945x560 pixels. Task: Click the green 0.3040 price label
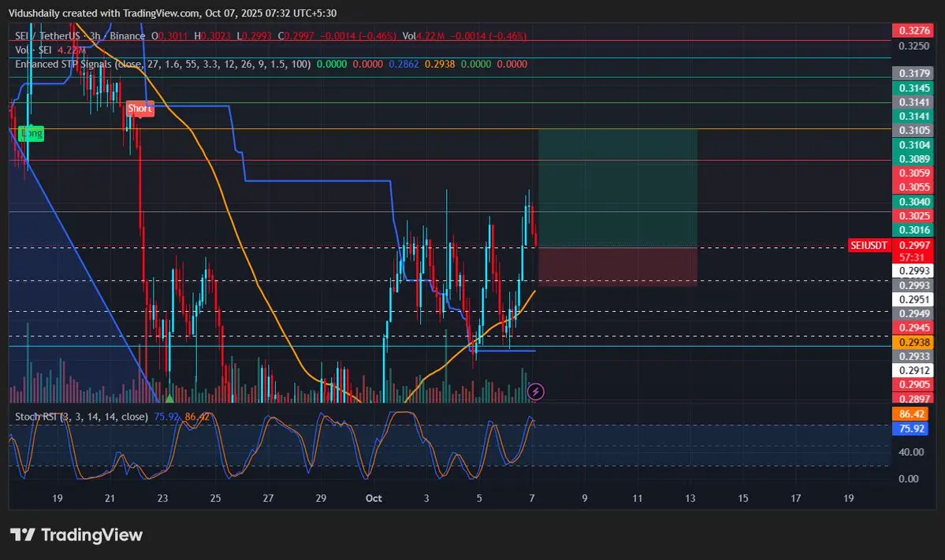[x=913, y=202]
